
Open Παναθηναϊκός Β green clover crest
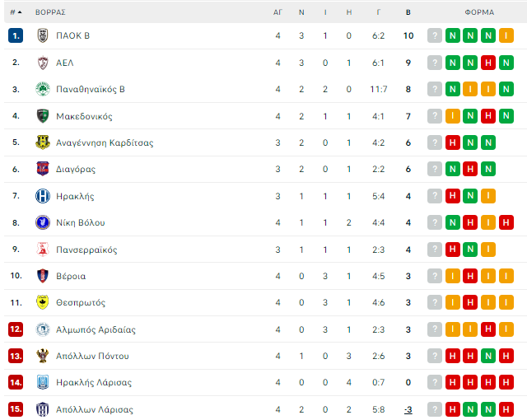pyautogui.click(x=43, y=89)
